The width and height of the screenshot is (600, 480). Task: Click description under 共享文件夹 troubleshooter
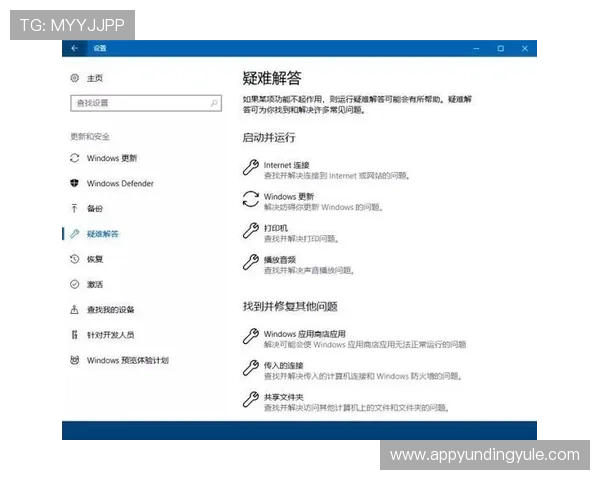357,408
